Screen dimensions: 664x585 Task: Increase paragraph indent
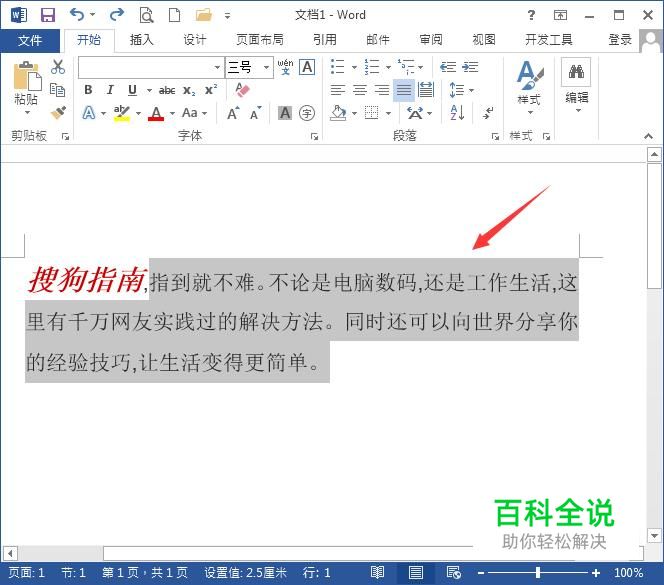tap(470, 67)
